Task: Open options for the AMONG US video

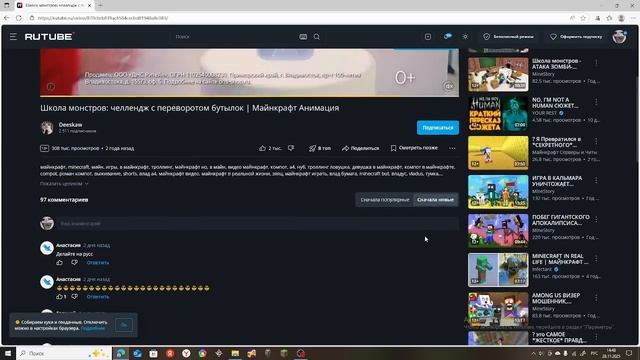Action: point(596,298)
